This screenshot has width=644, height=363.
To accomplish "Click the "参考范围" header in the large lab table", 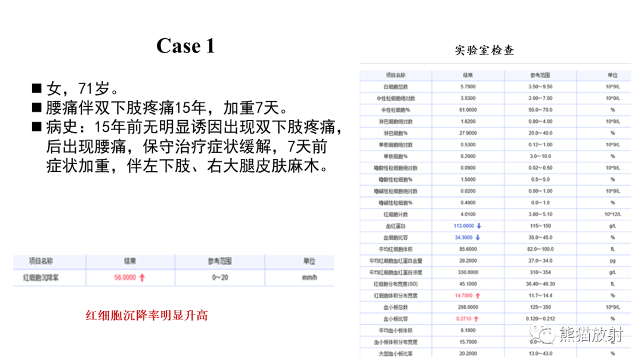I will [540, 75].
